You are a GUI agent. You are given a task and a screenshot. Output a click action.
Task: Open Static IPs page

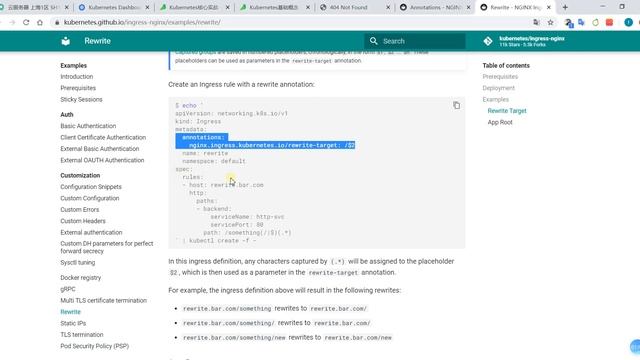pyautogui.click(x=73, y=324)
